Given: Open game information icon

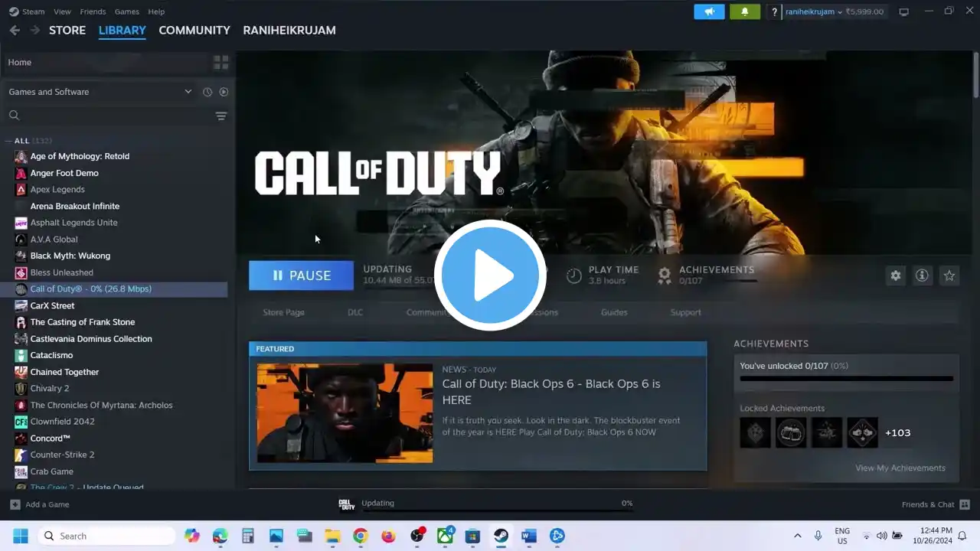Looking at the screenshot, I should click(922, 275).
